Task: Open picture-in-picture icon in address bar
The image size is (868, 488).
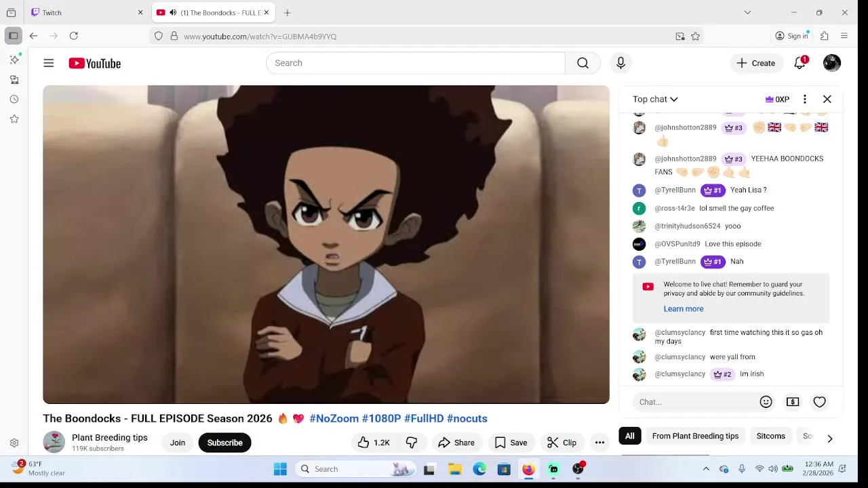Action: pyautogui.click(x=680, y=37)
